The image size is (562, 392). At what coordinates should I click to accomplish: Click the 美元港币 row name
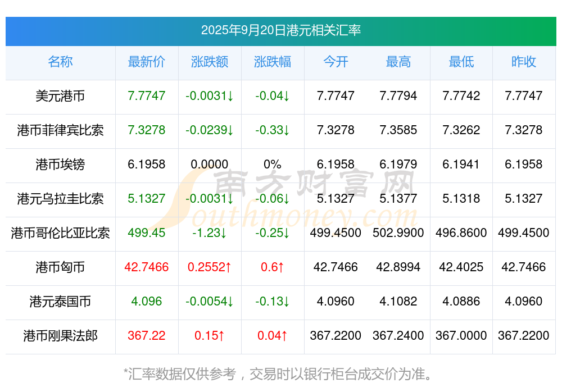[60, 96]
